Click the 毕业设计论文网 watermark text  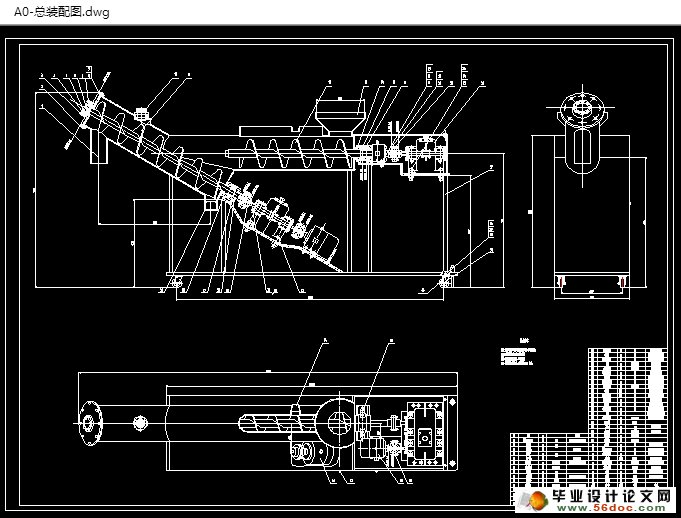(x=610, y=495)
